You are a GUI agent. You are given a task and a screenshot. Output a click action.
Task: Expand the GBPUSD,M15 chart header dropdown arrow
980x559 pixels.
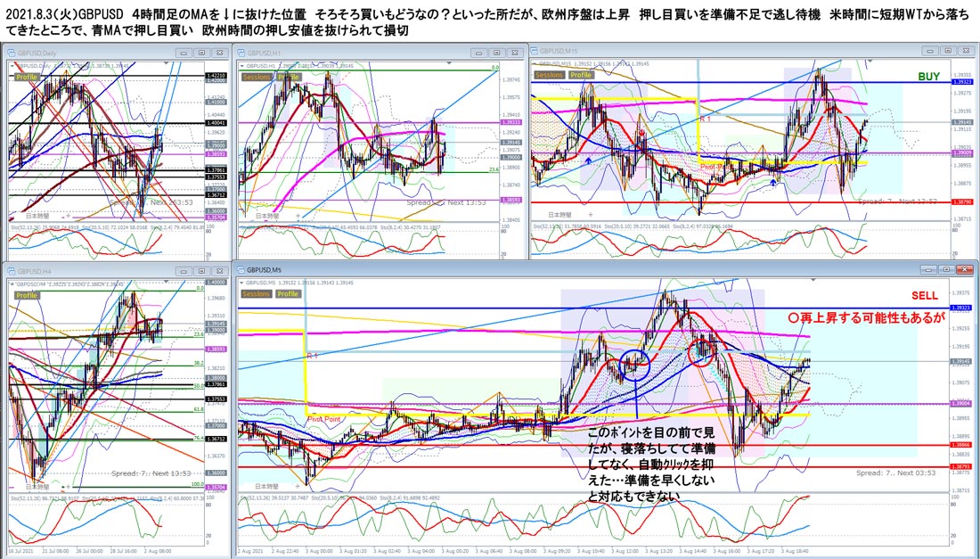point(535,64)
